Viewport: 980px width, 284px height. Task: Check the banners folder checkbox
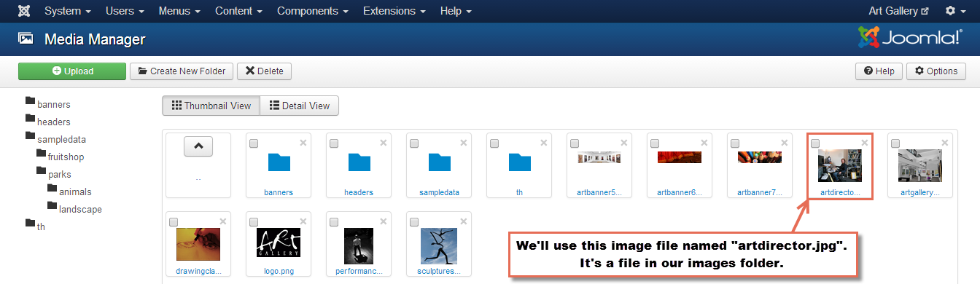(254, 143)
